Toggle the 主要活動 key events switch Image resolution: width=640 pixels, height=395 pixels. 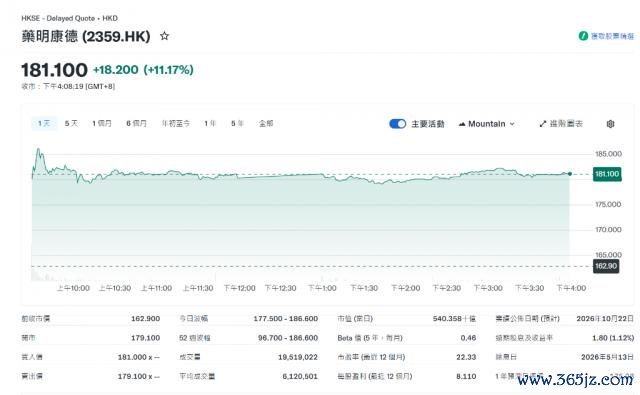[x=398, y=124]
